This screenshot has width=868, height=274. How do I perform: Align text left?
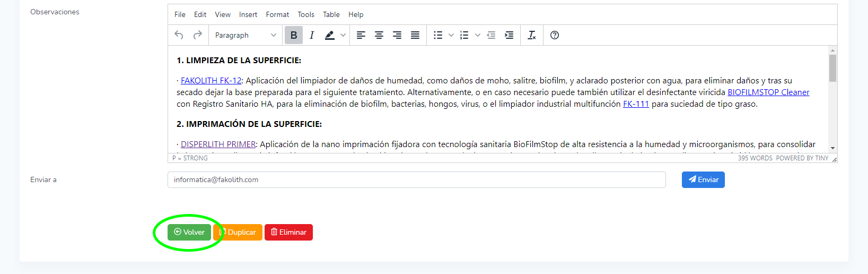tap(361, 35)
